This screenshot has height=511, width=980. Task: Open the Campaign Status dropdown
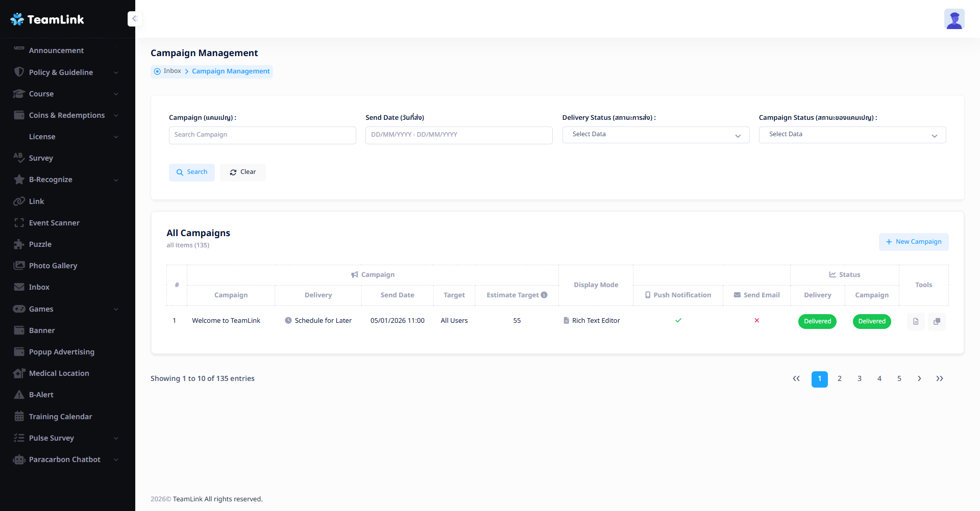852,135
